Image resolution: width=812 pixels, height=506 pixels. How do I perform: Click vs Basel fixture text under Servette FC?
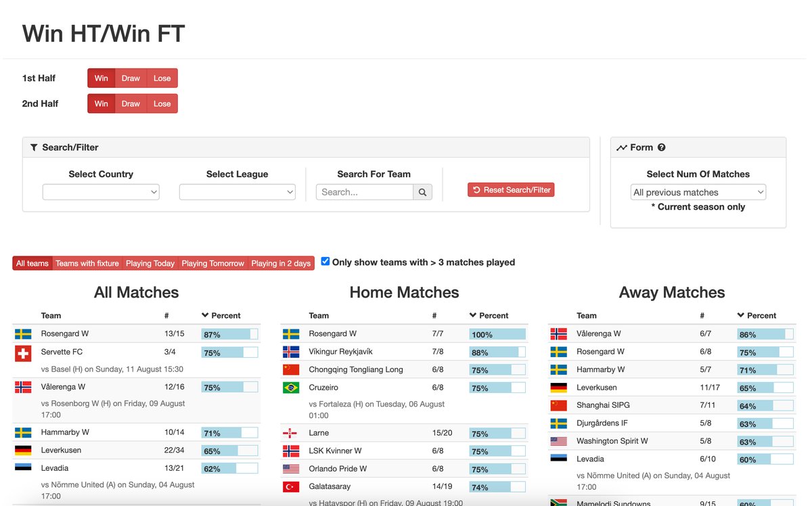pyautogui.click(x=112, y=369)
